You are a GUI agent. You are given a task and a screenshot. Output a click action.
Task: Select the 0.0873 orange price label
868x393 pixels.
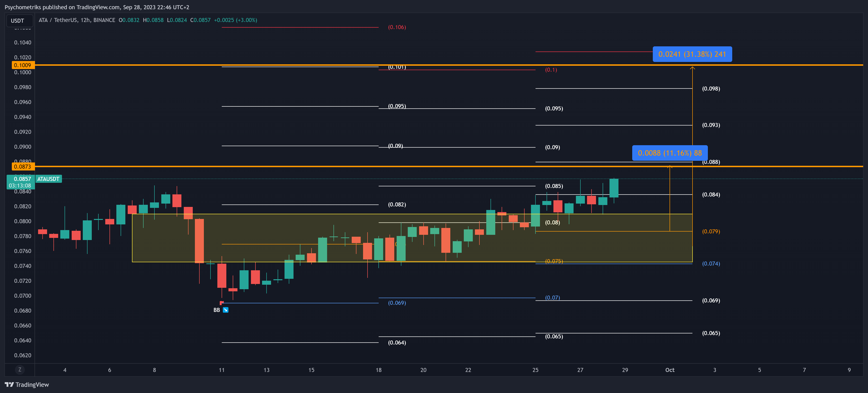[x=22, y=166]
